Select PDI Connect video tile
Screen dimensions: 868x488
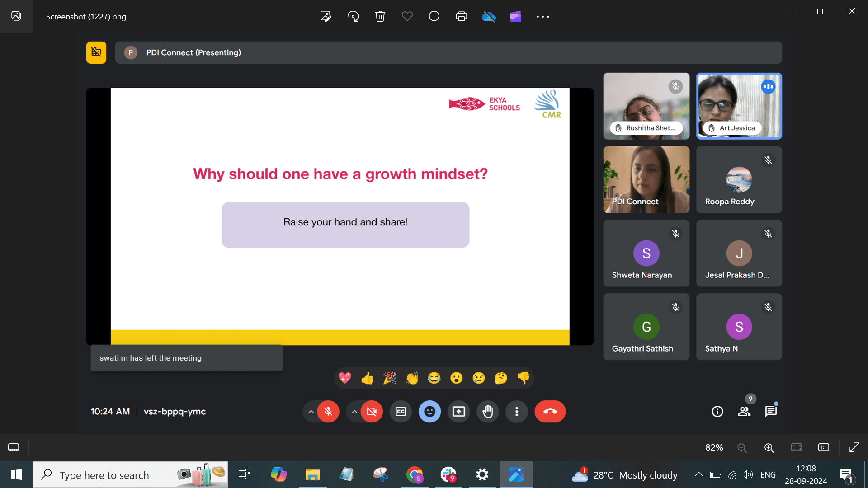646,179
